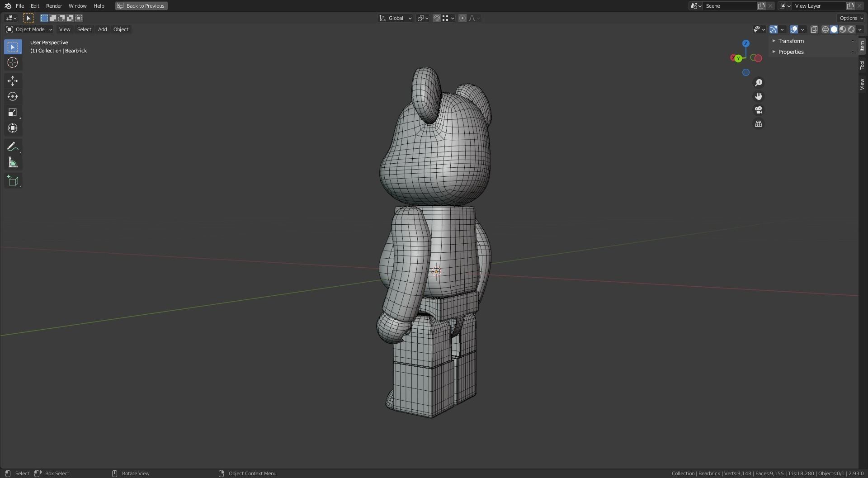868x478 pixels.
Task: Toggle snapping with the magnet icon
Action: (436, 18)
